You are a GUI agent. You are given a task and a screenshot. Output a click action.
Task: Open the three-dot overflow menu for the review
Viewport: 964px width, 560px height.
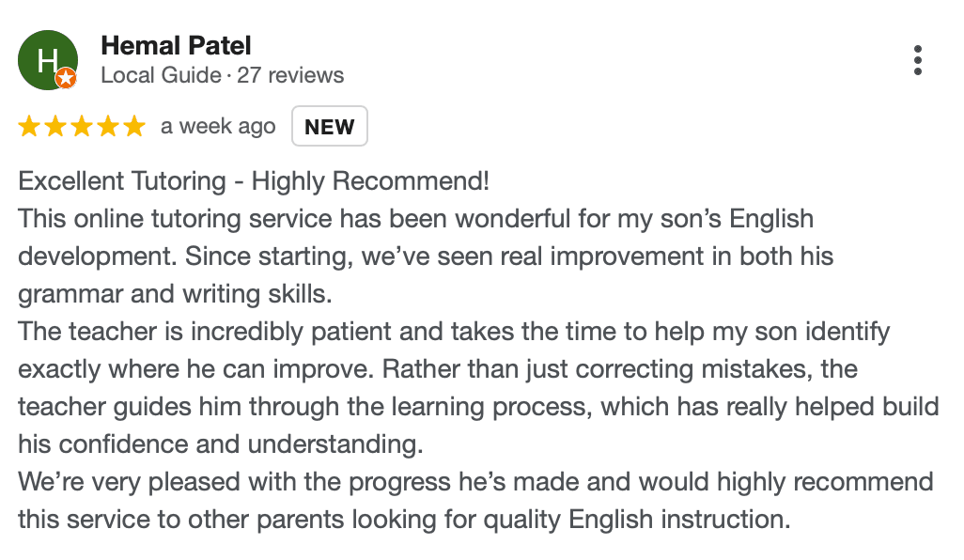tap(917, 59)
